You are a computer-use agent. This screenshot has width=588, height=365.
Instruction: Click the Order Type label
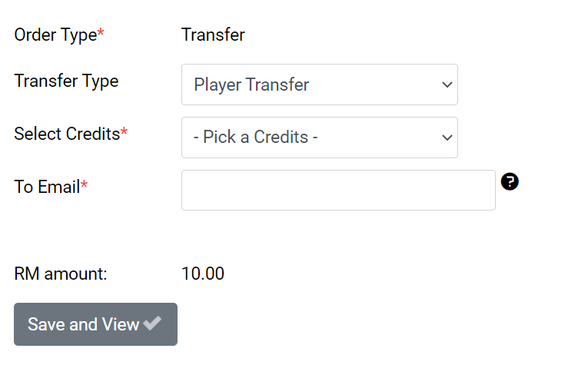[55, 35]
